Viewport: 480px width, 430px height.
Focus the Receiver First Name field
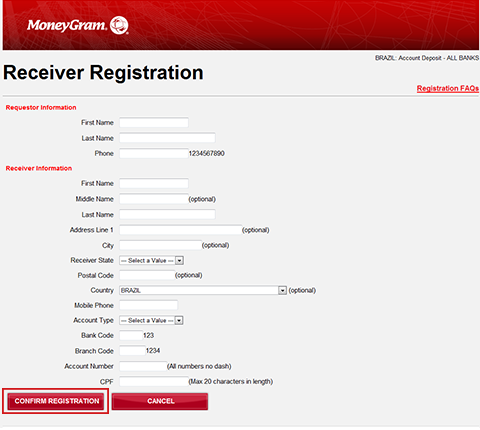(x=154, y=183)
